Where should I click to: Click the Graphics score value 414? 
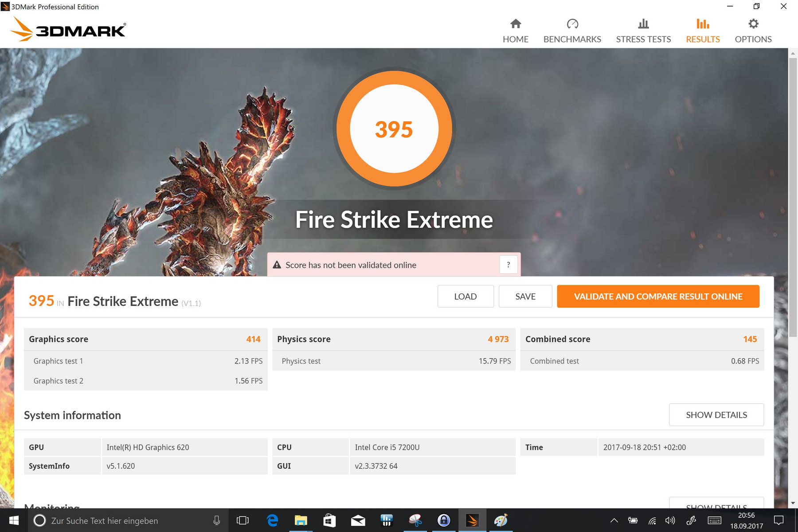click(253, 339)
